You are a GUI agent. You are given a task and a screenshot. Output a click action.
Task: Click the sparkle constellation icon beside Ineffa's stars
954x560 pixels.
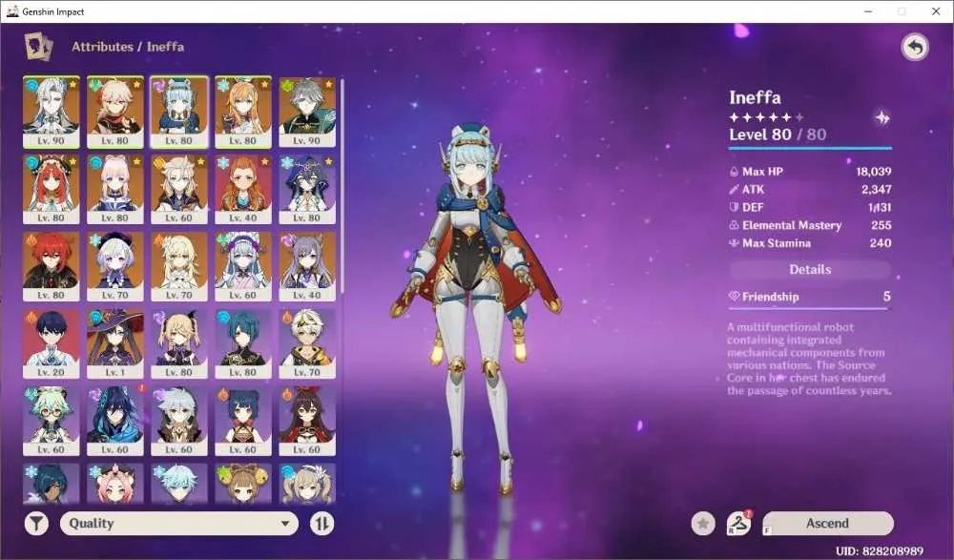881,117
